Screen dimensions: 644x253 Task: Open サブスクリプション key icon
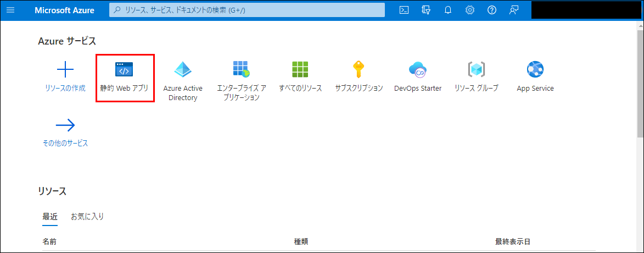[359, 69]
